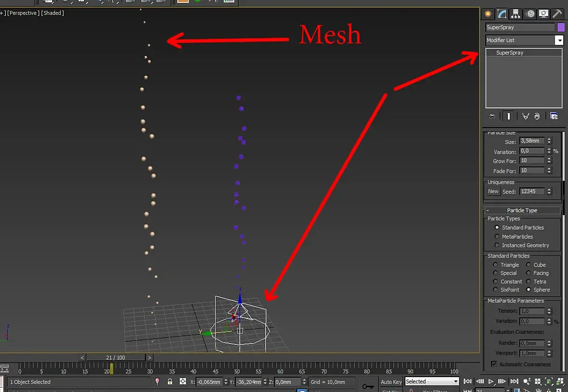This screenshot has height=392, width=568.
Task: Click the purple object color swatch
Action: (x=561, y=27)
